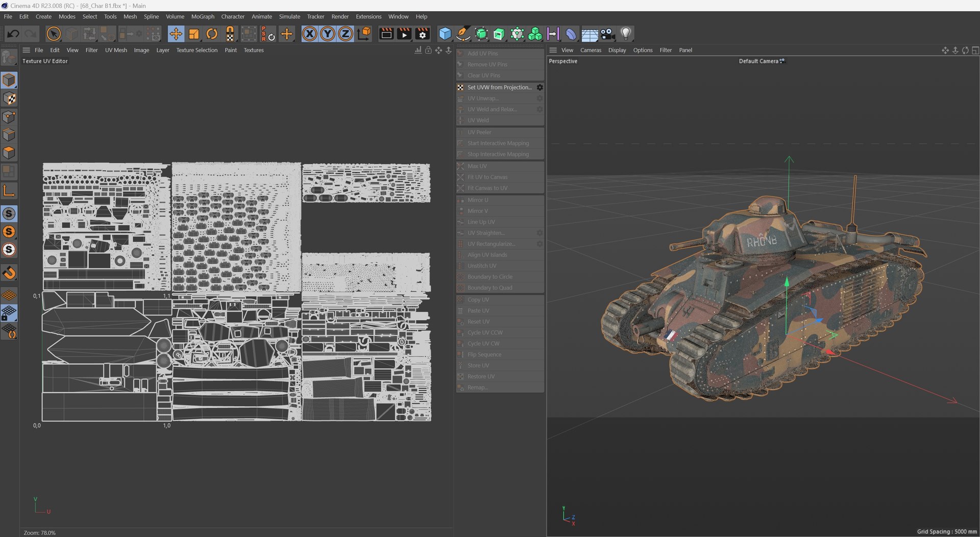Open the Extensions menu
980x537 pixels.
(369, 16)
